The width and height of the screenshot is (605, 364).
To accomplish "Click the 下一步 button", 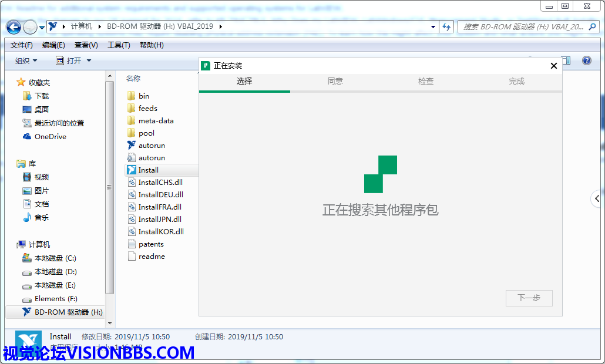I will point(529,298).
